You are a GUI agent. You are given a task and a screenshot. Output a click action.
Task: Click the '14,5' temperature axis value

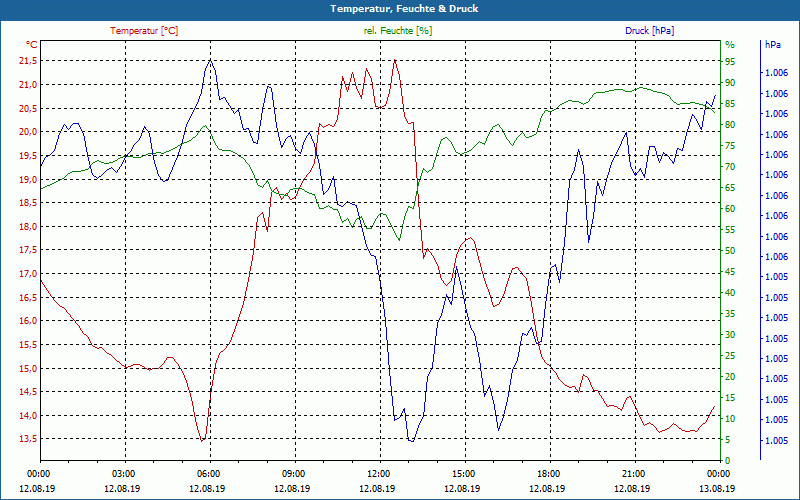coord(28,392)
